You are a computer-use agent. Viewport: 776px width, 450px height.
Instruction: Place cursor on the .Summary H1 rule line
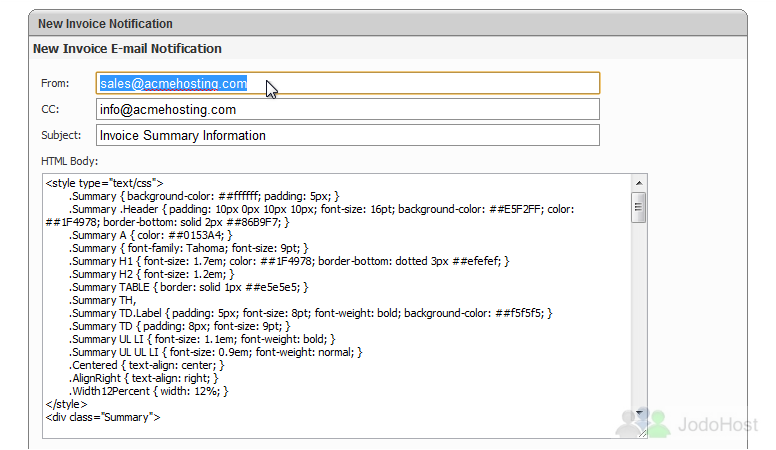tap(289, 261)
